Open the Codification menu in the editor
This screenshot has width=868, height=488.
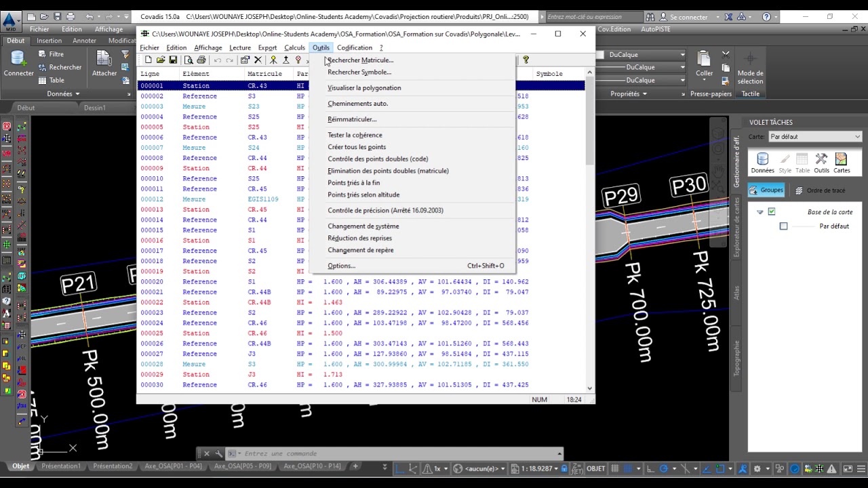coord(354,47)
